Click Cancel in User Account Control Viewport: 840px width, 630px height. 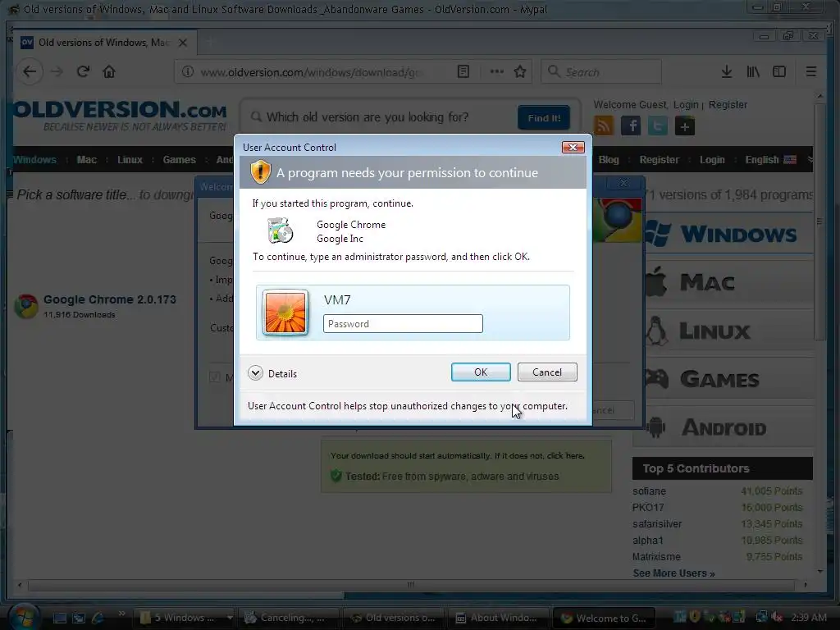tap(547, 372)
